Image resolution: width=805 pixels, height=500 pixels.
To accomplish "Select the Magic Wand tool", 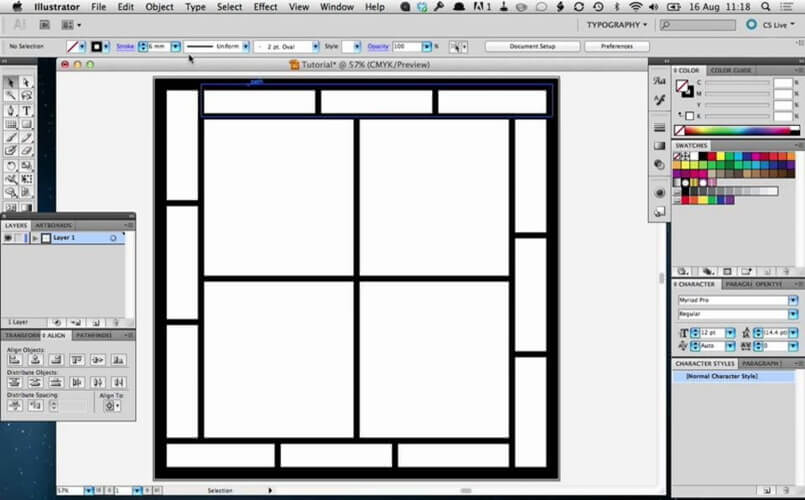I will coord(11,96).
